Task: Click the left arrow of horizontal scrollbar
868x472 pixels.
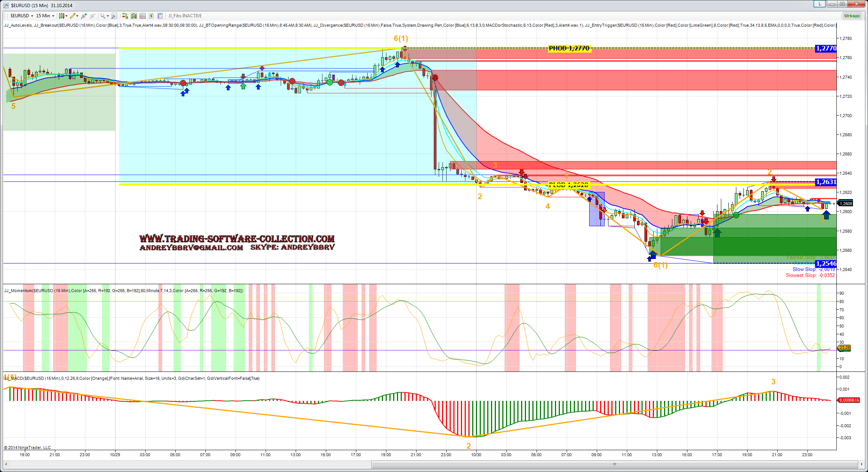Action: (6, 464)
